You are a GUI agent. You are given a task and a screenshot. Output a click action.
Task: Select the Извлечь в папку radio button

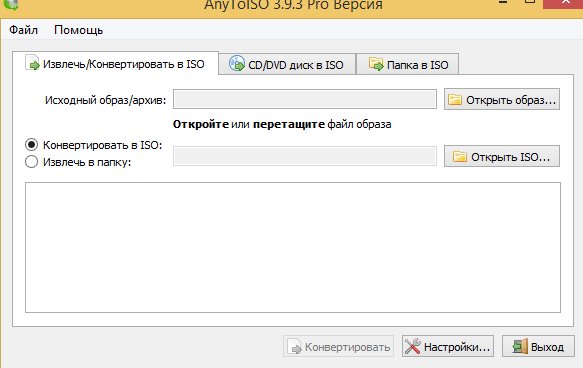pos(32,162)
